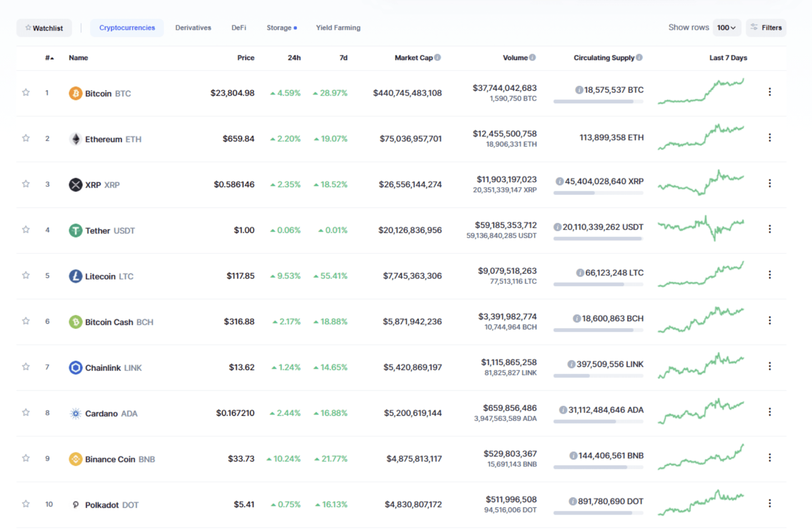Click the Litecoin 7-day sparkline chart

701,274
